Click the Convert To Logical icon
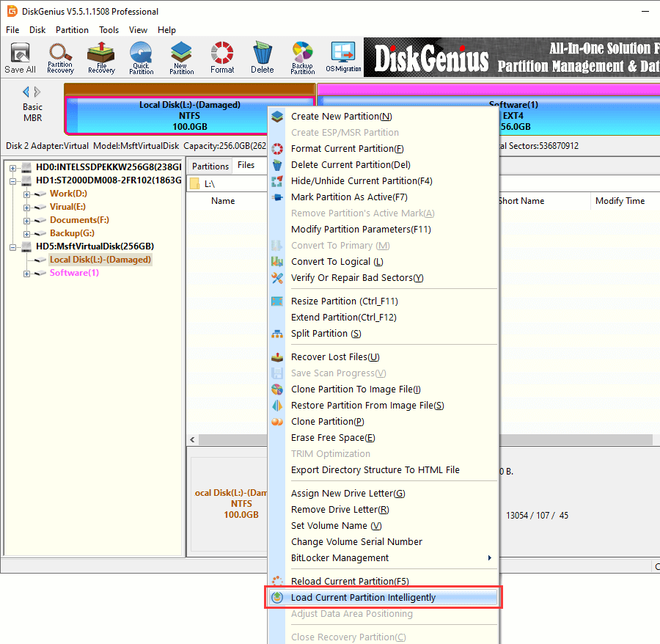This screenshot has width=660, height=644. [x=277, y=262]
